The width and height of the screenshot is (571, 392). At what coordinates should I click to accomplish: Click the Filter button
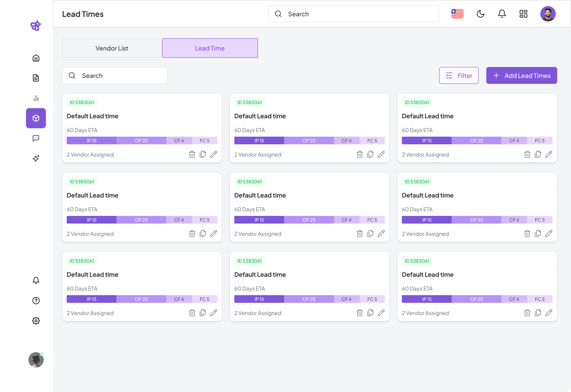[459, 76]
